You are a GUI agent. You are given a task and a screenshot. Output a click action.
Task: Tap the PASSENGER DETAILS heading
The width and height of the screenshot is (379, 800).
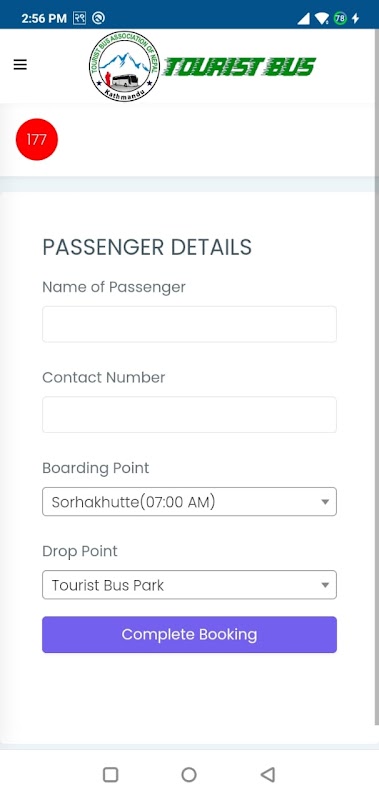(147, 247)
